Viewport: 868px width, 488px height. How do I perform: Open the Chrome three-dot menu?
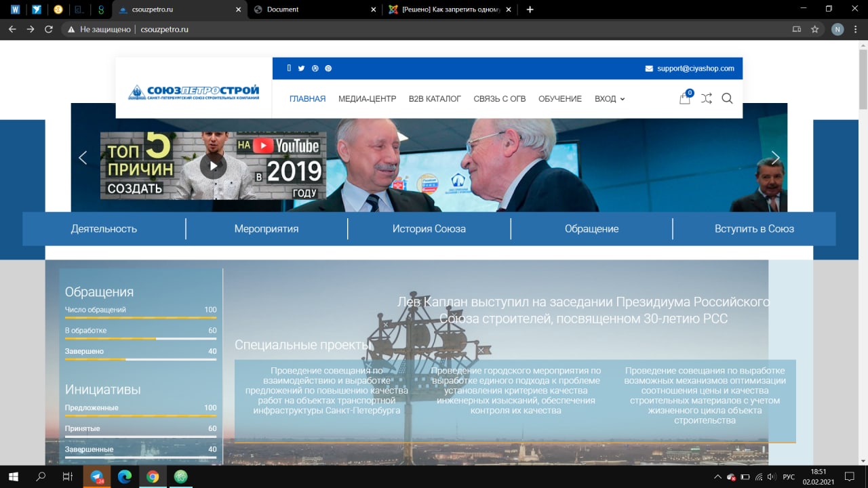857,29
